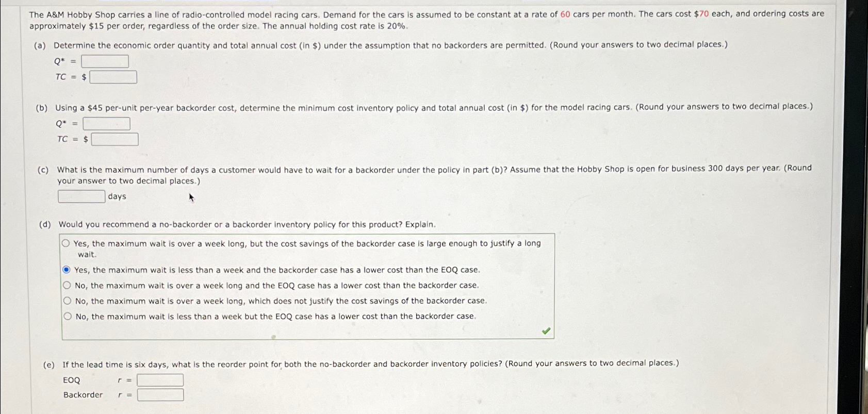Select the option that EOQ case has lower cost
The width and height of the screenshot is (868, 414).
67,285
